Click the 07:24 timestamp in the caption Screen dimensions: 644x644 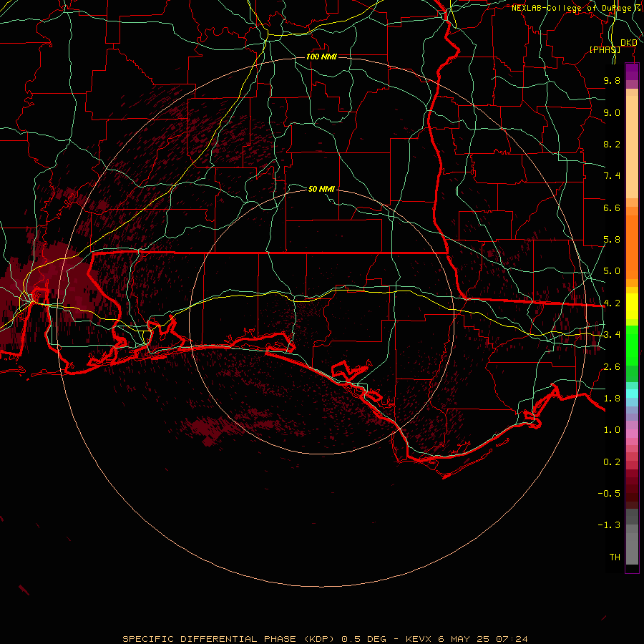coord(512,639)
